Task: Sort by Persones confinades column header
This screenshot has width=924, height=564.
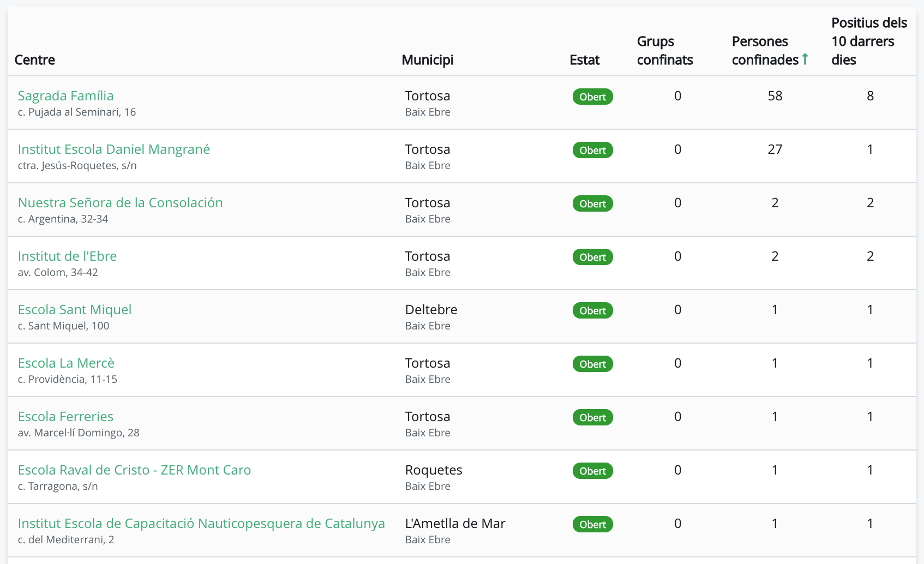Action: (765, 51)
